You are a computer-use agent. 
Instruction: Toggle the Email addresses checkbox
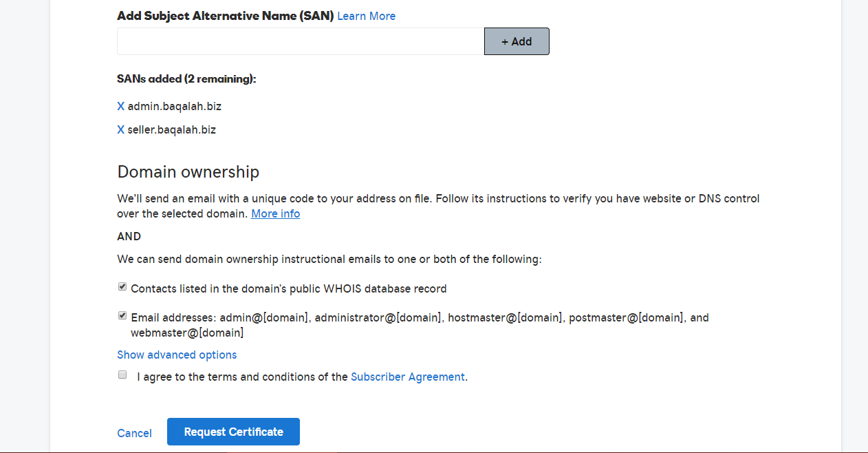point(122,316)
